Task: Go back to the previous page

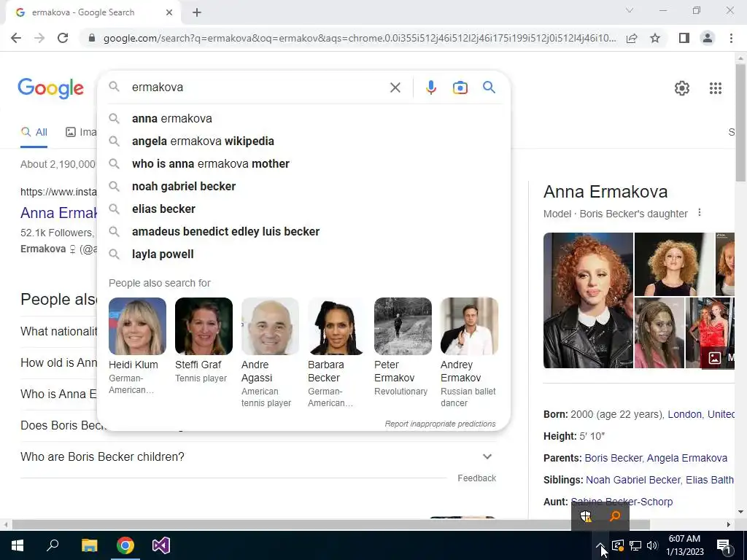Action: pyautogui.click(x=16, y=38)
